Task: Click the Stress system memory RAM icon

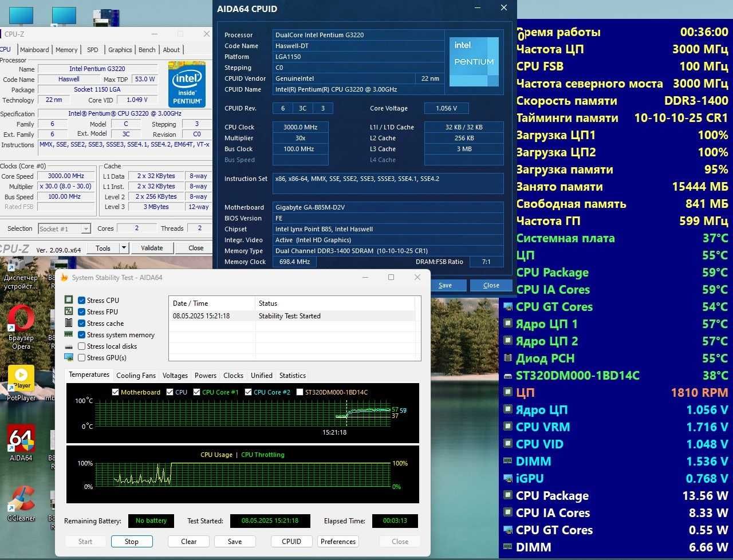Action: (x=69, y=334)
